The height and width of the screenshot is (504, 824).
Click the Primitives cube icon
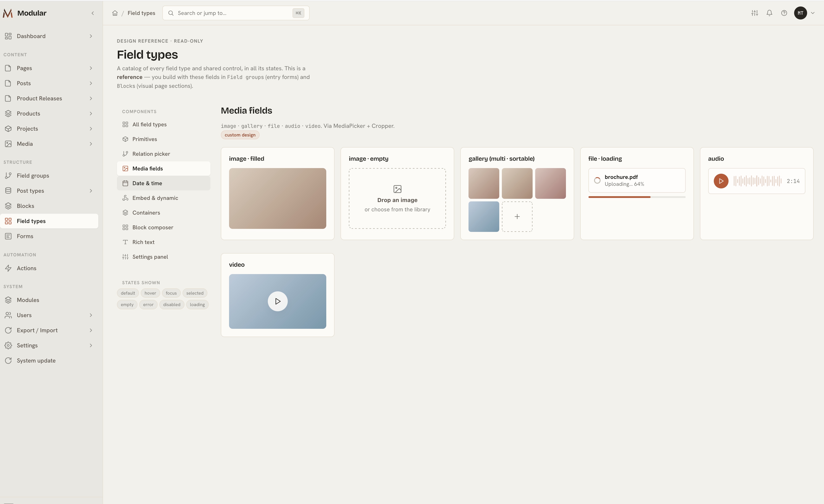[x=125, y=139]
